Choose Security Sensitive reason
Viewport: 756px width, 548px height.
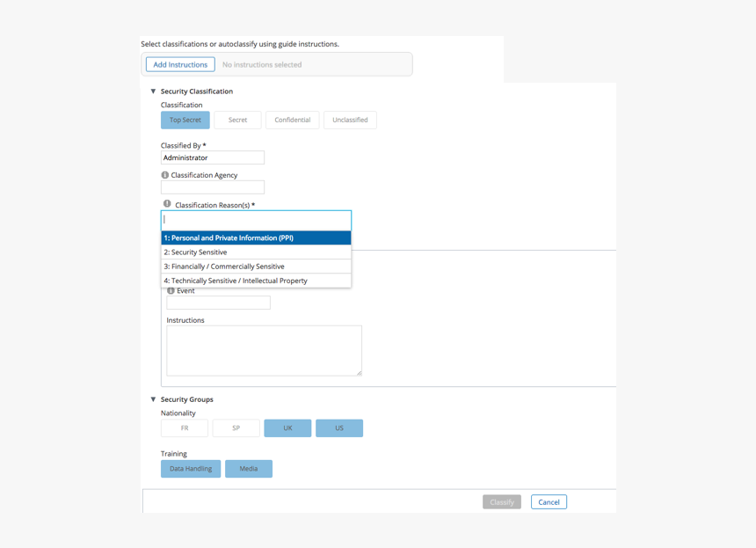256,252
